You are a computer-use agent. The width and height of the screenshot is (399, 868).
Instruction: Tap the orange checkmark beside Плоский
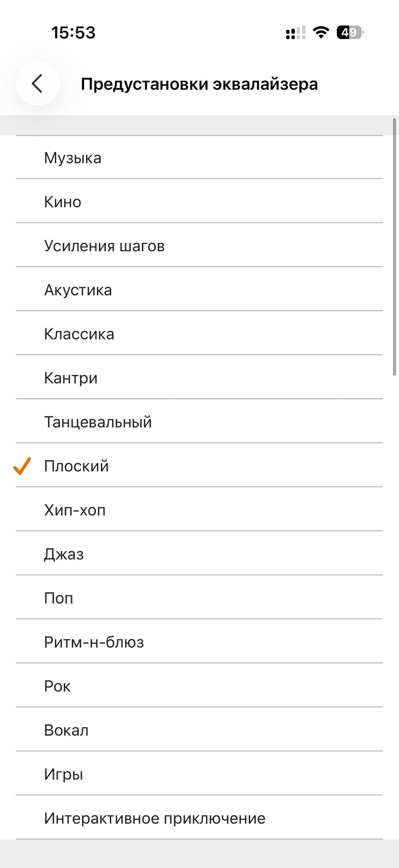22,466
